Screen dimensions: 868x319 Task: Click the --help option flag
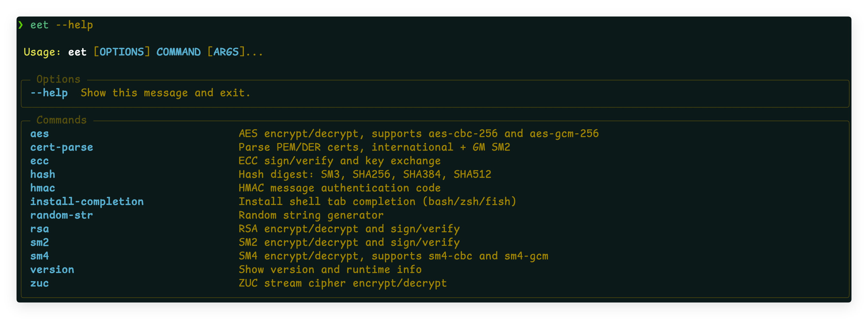49,93
